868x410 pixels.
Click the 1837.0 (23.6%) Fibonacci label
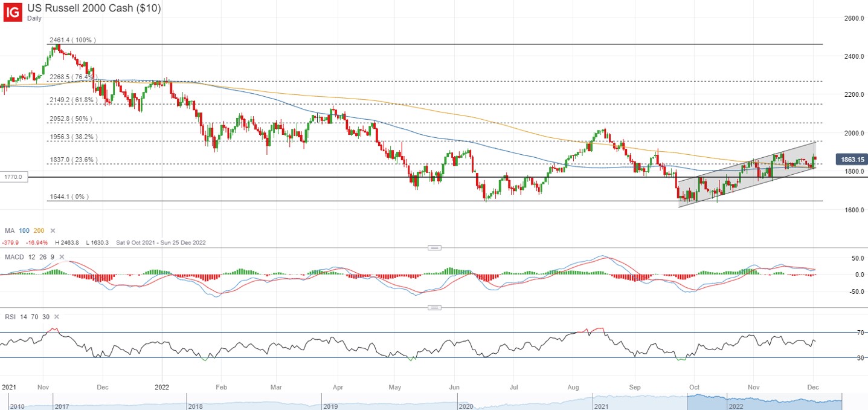tap(72, 160)
